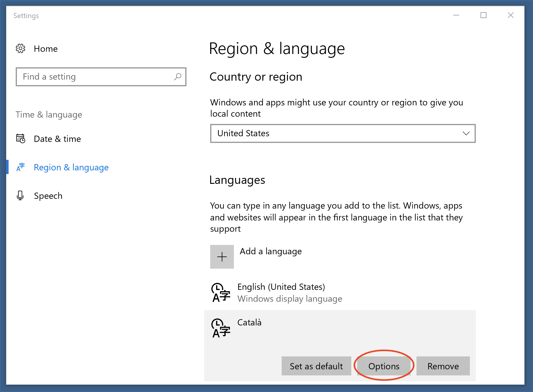
Task: Click the Home gear icon
Action: click(20, 48)
